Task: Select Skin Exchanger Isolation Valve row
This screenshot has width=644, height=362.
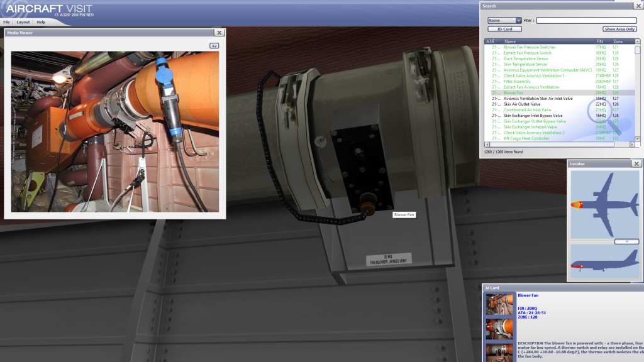Action: click(560, 127)
